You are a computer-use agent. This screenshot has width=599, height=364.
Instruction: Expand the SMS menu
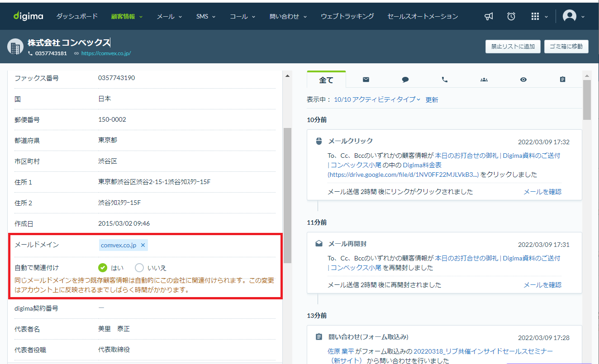click(x=206, y=16)
